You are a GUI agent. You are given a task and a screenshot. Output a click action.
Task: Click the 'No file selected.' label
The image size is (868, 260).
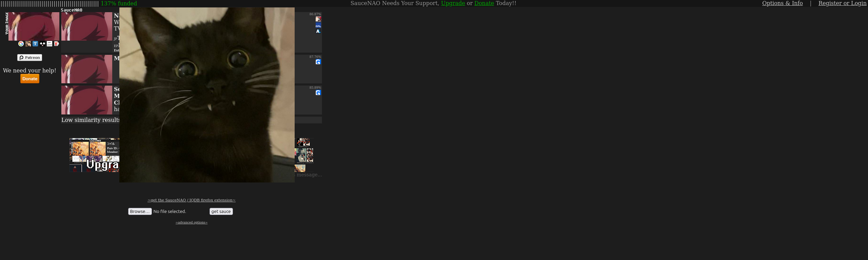point(170,211)
